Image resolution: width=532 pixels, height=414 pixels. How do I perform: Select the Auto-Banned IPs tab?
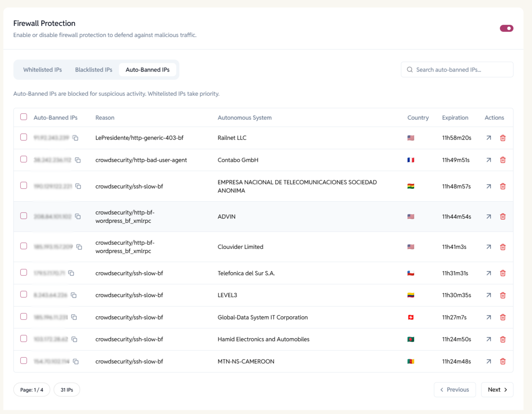148,69
